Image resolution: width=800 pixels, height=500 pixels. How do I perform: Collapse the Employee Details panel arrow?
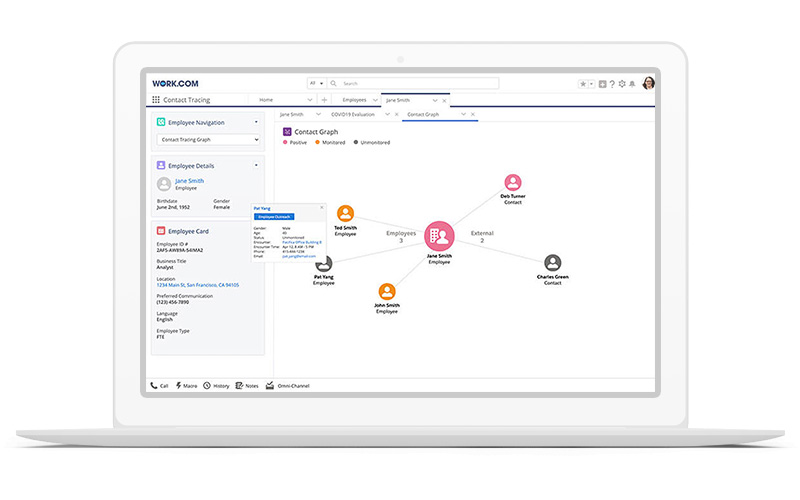click(256, 165)
